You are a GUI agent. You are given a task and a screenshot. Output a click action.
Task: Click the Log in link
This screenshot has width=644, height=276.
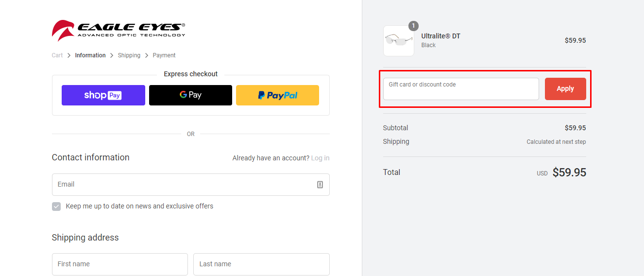pos(320,158)
